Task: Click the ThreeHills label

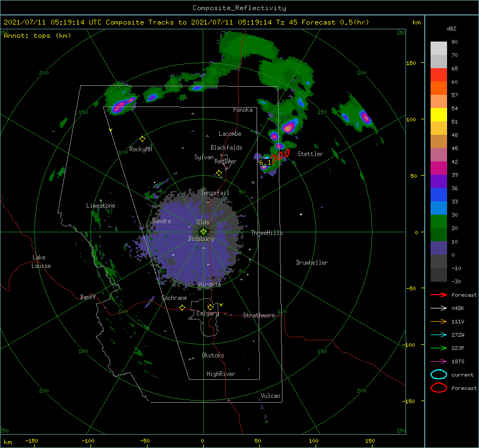Action: click(x=267, y=233)
